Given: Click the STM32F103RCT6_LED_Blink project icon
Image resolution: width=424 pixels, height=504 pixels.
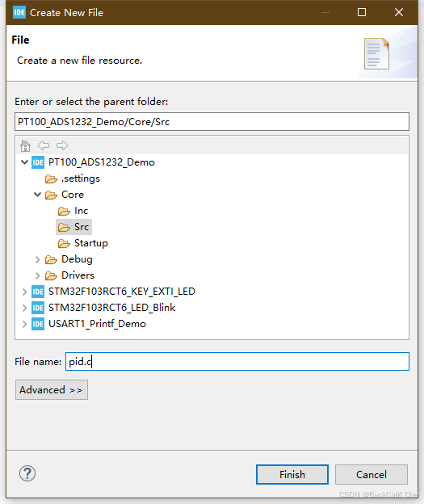Looking at the screenshot, I should pos(38,308).
